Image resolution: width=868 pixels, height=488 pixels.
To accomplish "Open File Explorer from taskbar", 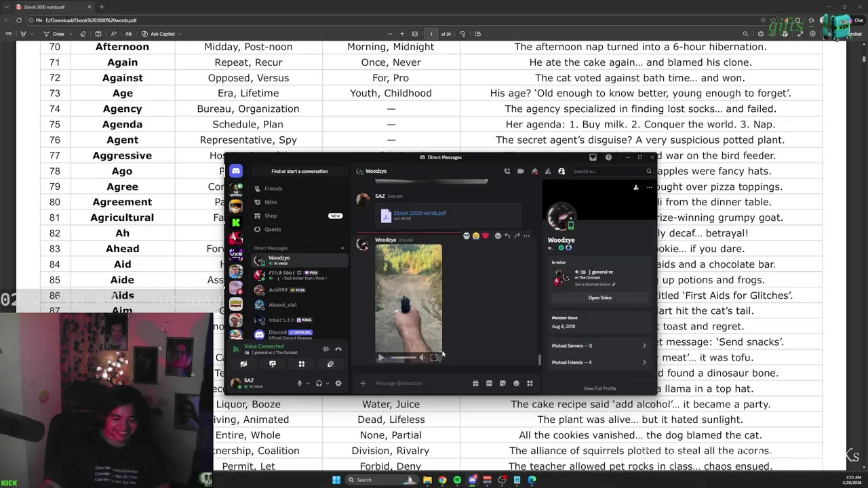I will point(427,480).
